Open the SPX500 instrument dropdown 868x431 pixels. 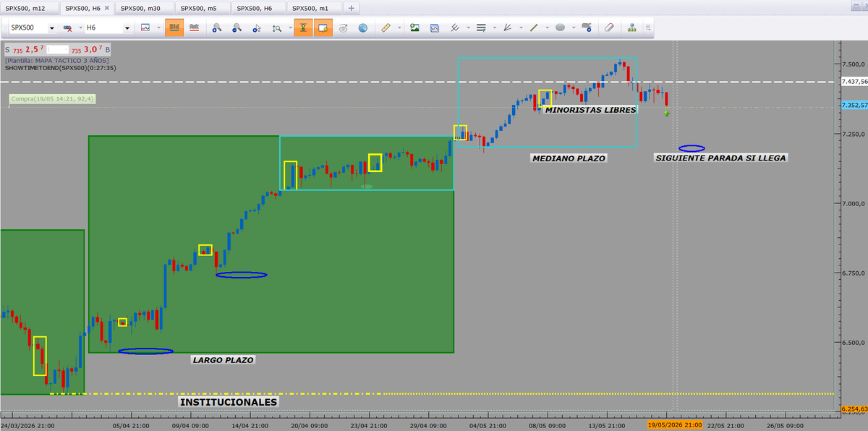point(52,29)
